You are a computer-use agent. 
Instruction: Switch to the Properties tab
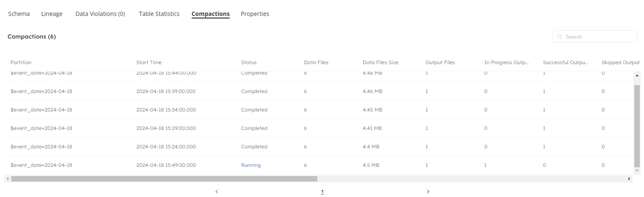255,14
